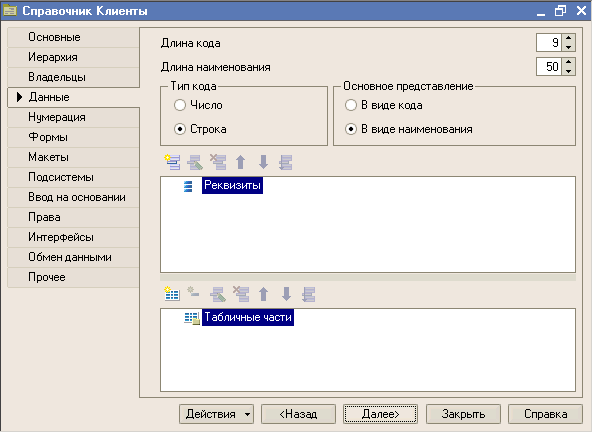Edit attribute icon above Реквизиты list
593x433 pixels.
pos(195,162)
